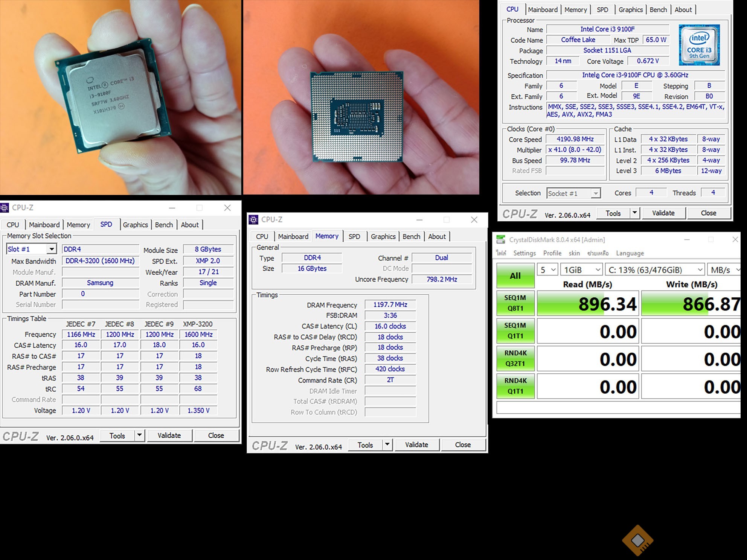Open the test count dropdown showing 5
This screenshot has width=747, height=560.
click(x=547, y=270)
